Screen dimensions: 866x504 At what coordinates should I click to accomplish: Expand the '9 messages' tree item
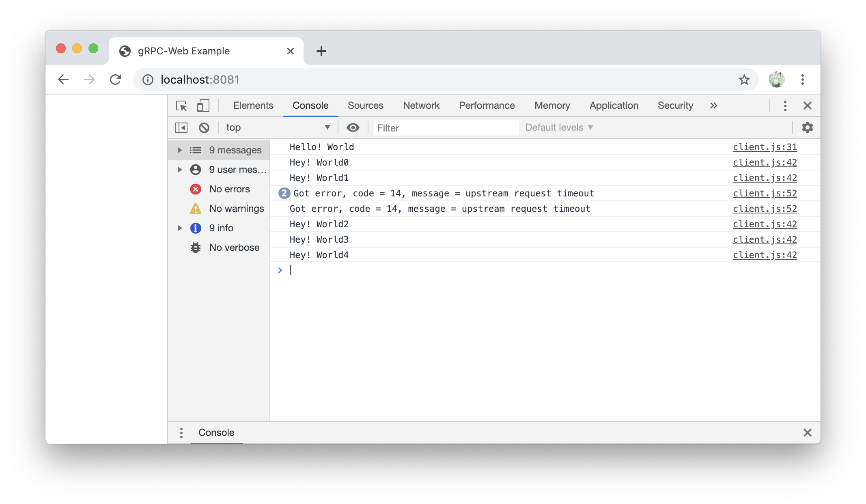point(180,150)
